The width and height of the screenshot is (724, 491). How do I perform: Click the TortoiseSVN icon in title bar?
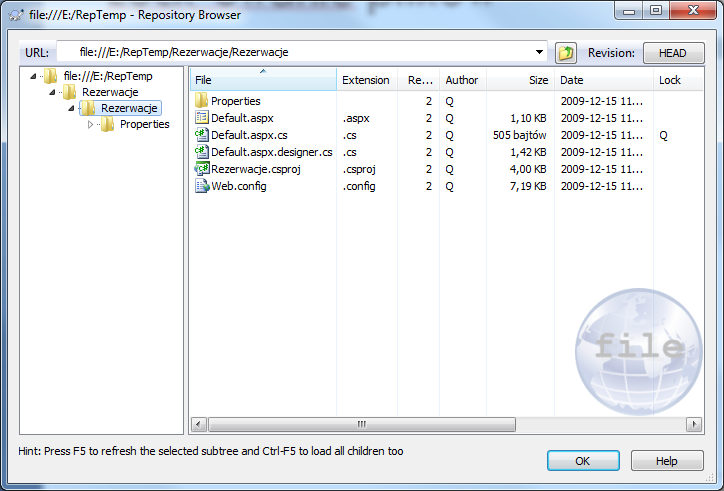pos(16,15)
